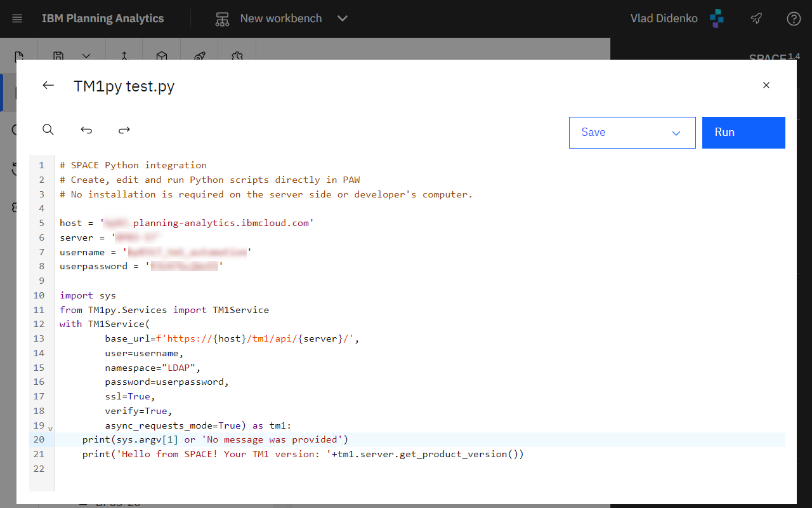Click the rocket icon in top bar
This screenshot has width=812, height=508.
click(x=756, y=18)
